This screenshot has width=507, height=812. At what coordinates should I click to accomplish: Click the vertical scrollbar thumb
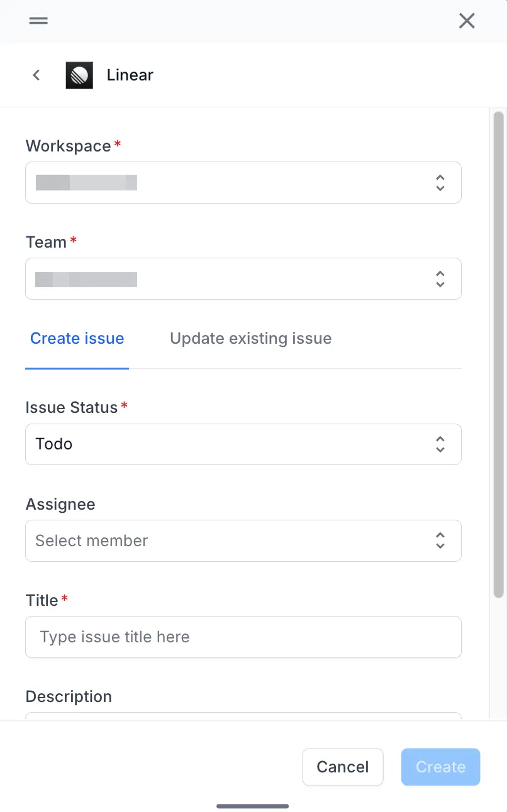point(498,354)
